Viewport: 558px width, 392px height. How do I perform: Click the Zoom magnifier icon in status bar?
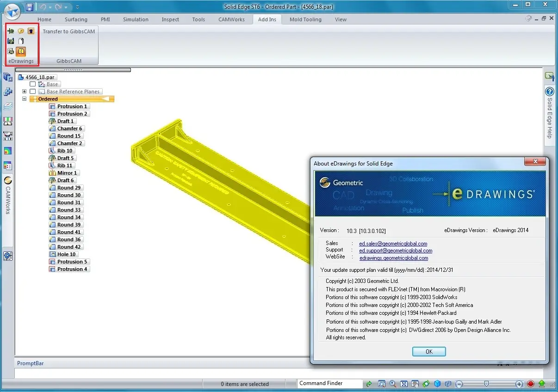coord(393,384)
